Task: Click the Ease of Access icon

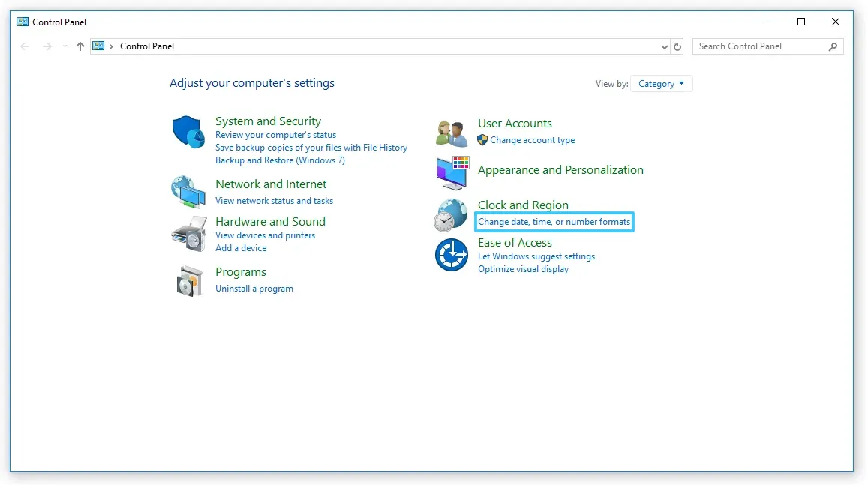Action: point(452,255)
